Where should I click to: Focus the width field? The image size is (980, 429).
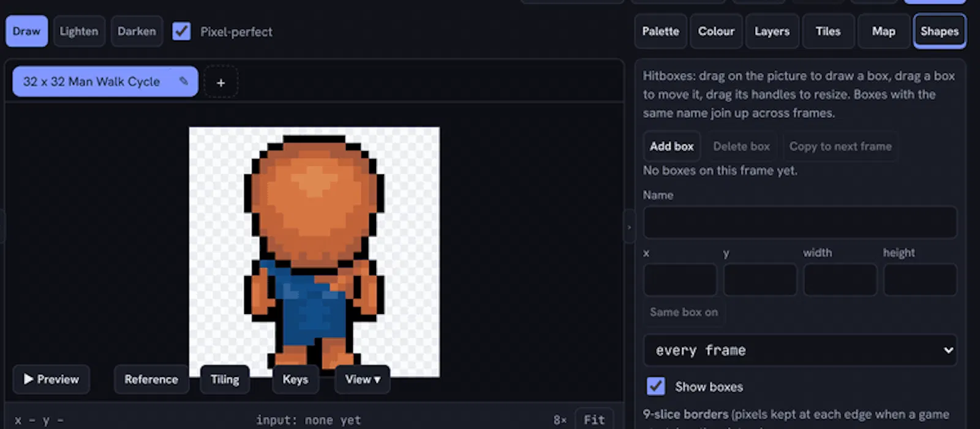point(840,280)
